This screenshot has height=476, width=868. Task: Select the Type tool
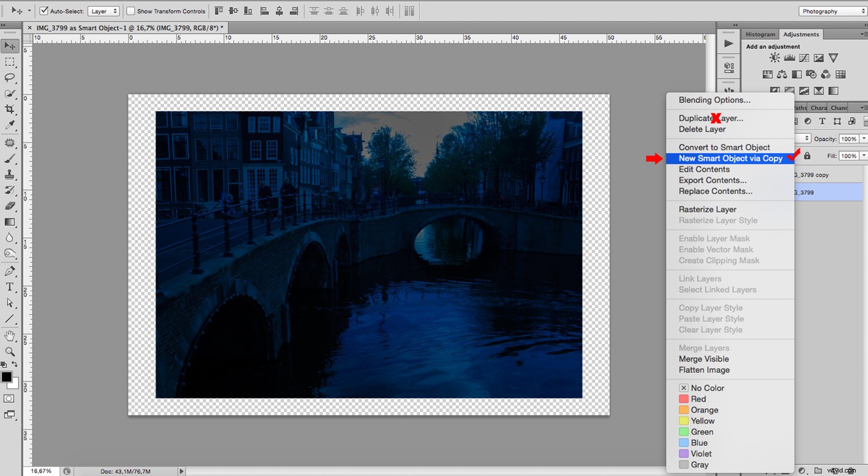[9, 286]
